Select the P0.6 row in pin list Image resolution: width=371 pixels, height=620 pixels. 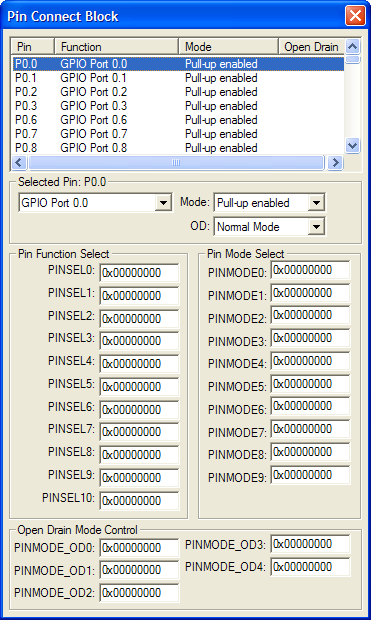(178, 120)
